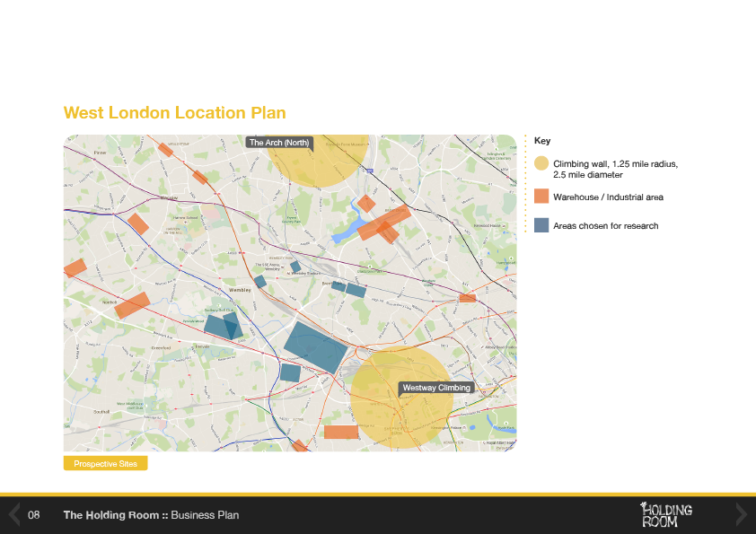
Task: Click the Warehouse / Industrial area key text
Action: coord(608,197)
